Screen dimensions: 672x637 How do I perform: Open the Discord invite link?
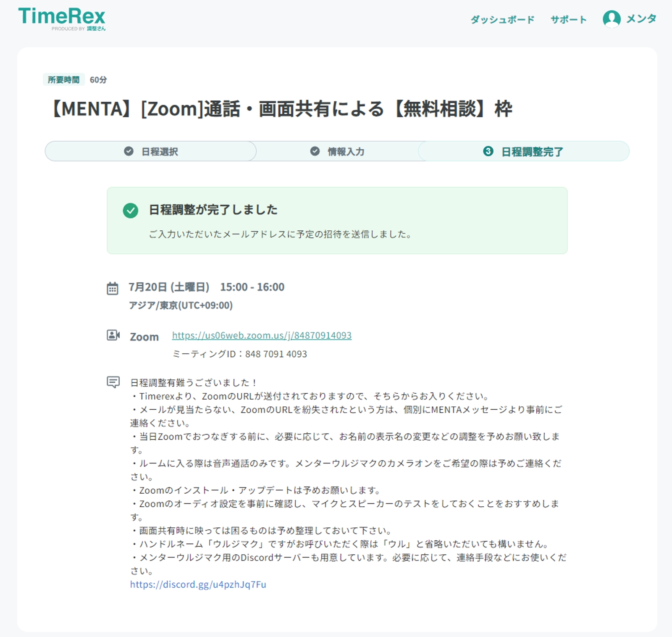tap(198, 584)
